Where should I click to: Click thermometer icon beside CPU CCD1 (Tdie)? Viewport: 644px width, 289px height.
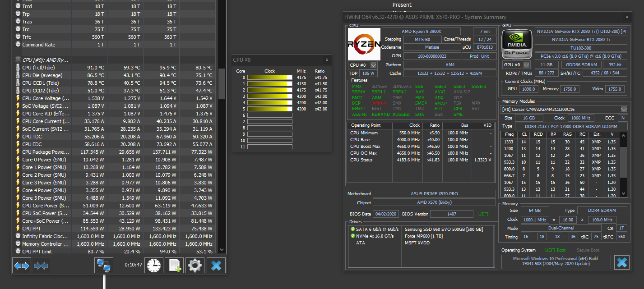coord(18,83)
